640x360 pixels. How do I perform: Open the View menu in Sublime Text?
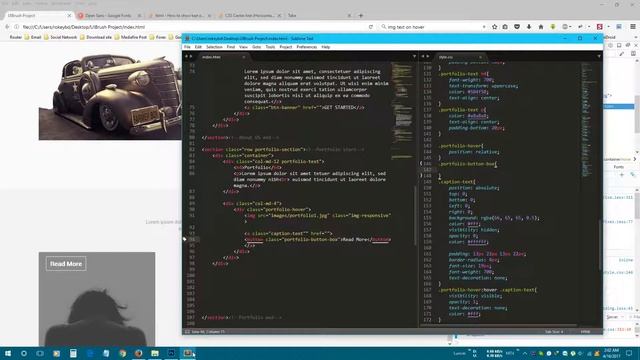click(243, 47)
